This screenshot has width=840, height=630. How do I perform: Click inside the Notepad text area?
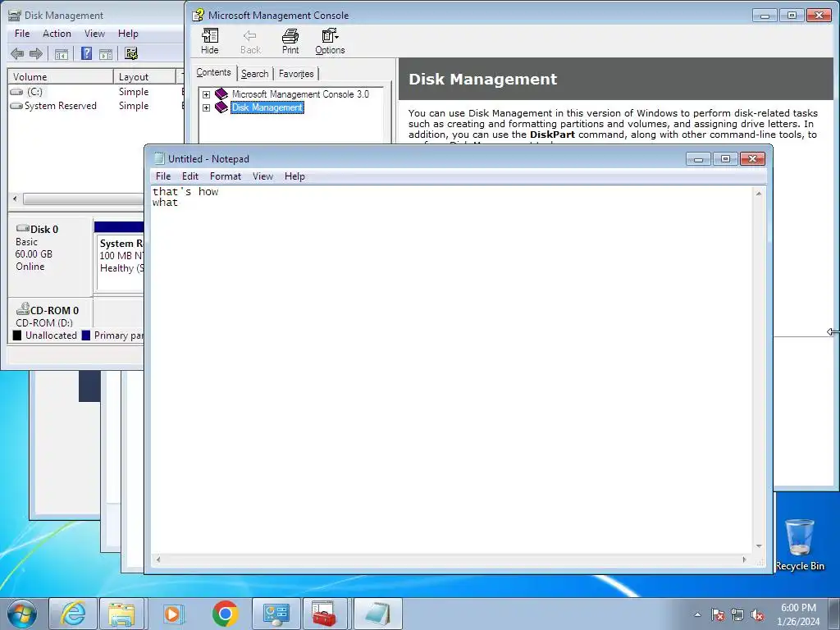(x=452, y=370)
